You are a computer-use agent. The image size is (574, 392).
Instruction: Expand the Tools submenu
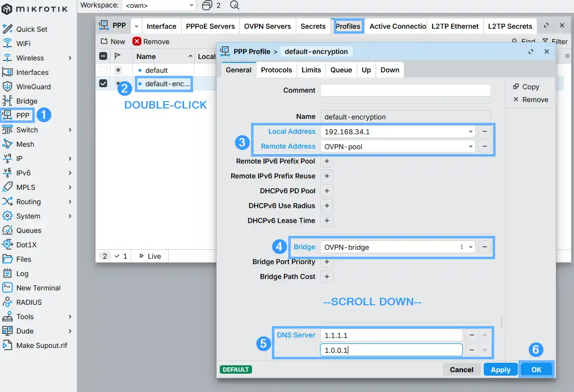70,317
